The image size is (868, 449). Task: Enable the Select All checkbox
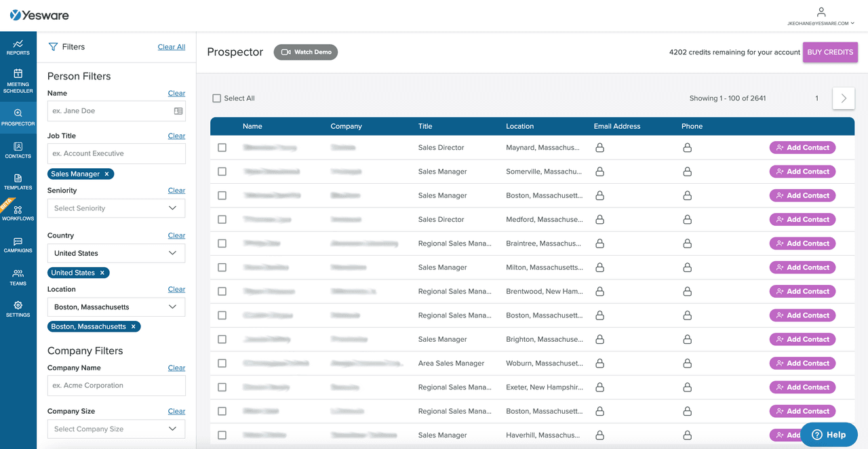(216, 98)
